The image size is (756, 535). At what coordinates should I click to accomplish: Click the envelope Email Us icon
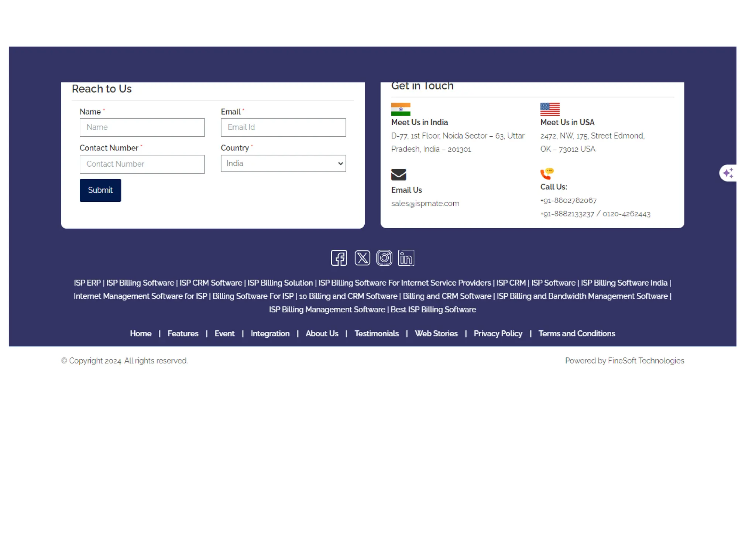(398, 174)
